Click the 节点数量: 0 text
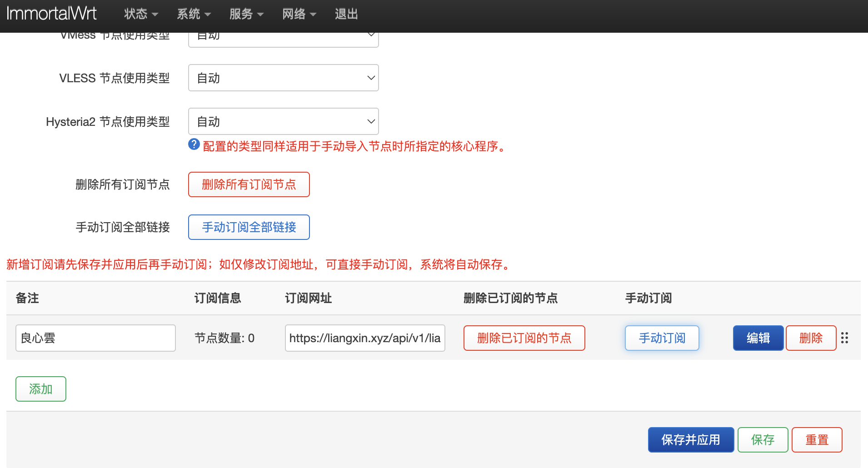This screenshot has height=468, width=868. coord(224,338)
